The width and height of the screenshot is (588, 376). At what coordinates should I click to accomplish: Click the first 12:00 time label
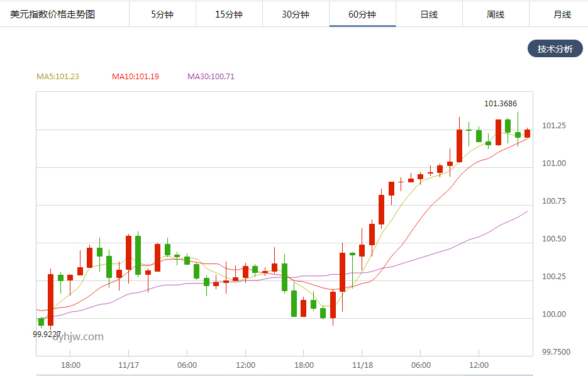coord(246,365)
